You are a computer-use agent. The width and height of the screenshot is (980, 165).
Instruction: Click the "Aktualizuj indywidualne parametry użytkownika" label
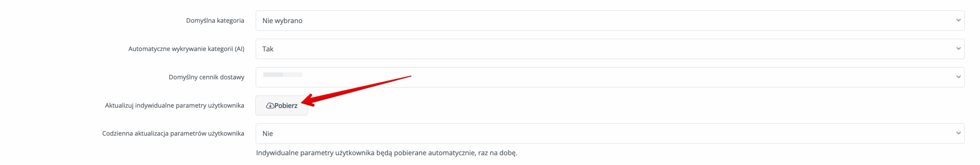pos(174,106)
